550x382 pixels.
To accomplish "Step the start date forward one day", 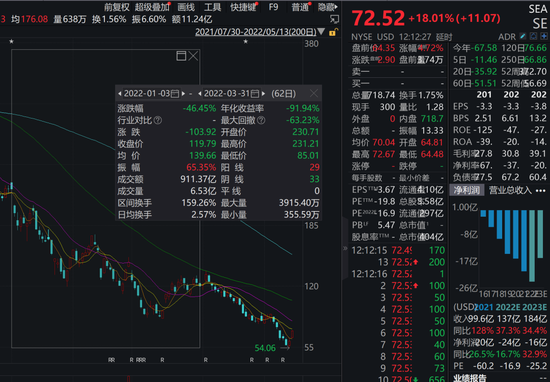I will 183,94.
